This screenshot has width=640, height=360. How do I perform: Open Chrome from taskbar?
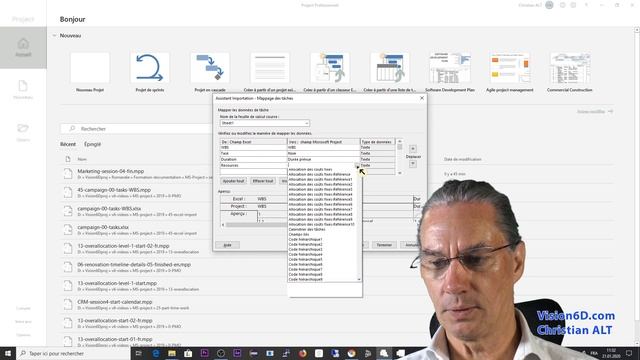click(x=351, y=353)
